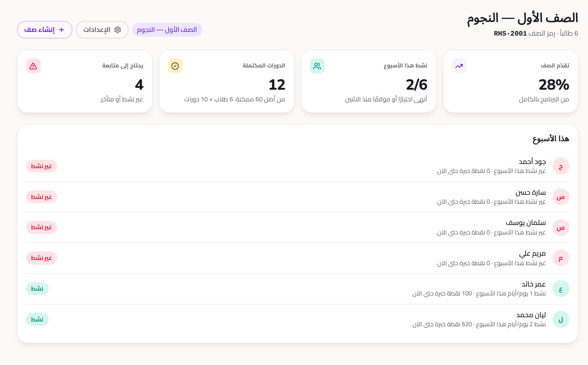Click the 28% class progress value

[x=554, y=85]
